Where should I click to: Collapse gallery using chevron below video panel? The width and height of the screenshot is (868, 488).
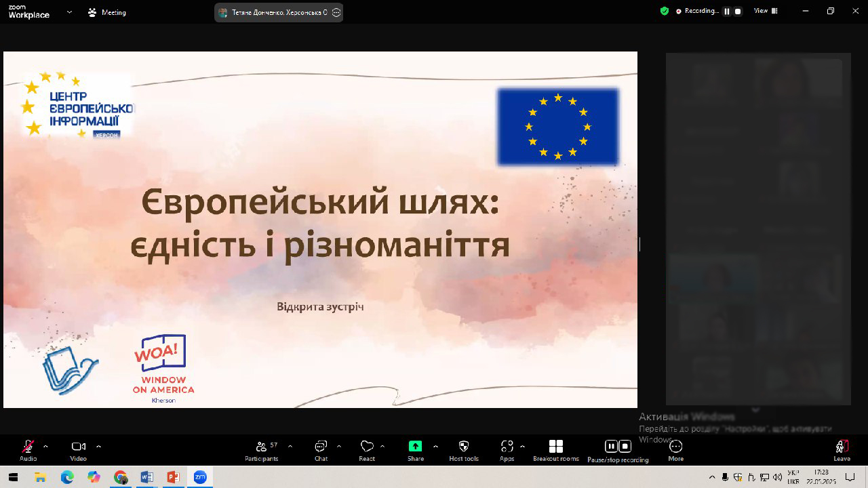(756, 410)
